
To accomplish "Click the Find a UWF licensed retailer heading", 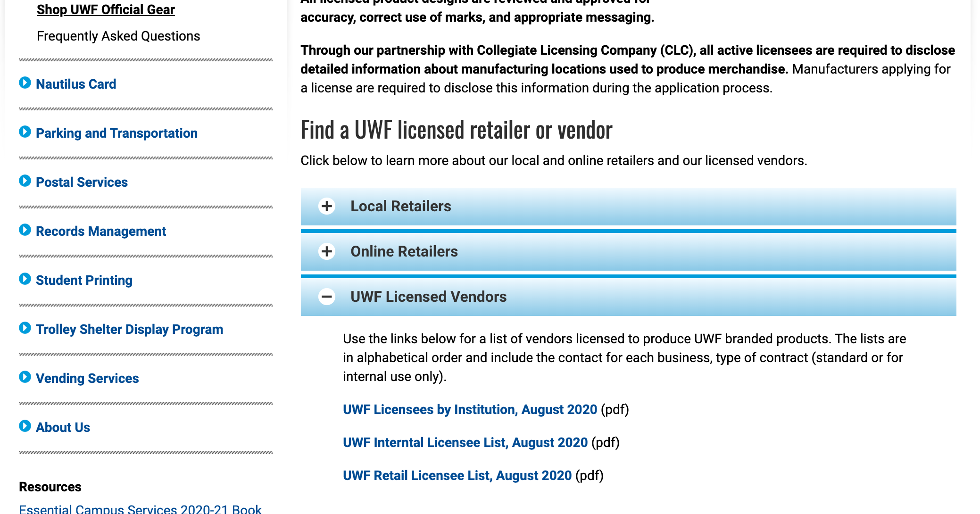I will pyautogui.click(x=456, y=130).
